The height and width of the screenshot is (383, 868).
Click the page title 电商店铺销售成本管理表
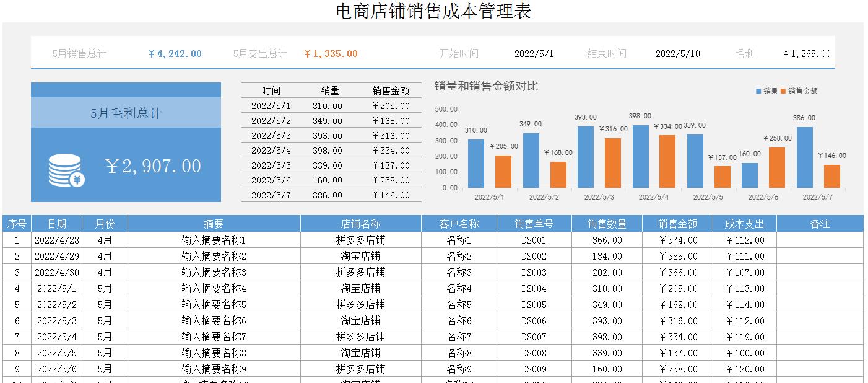[x=434, y=11]
